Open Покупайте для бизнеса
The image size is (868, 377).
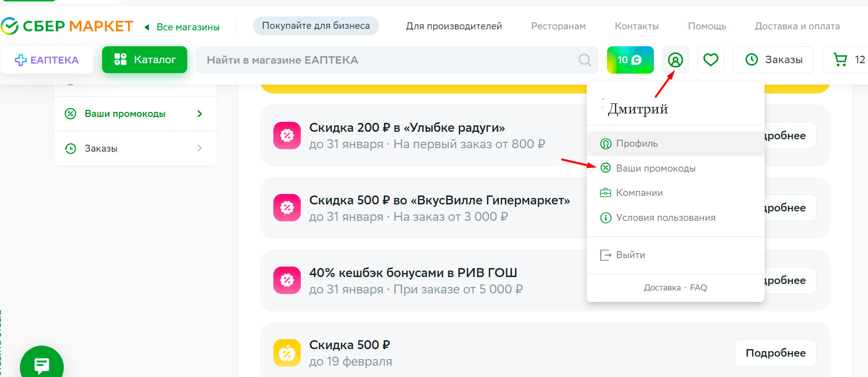[x=316, y=26]
